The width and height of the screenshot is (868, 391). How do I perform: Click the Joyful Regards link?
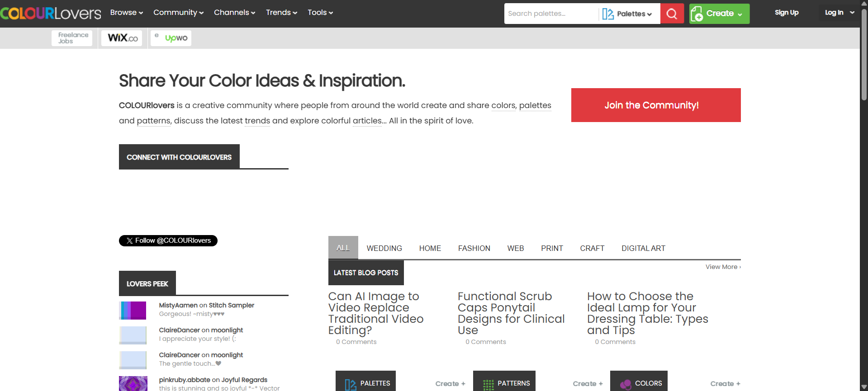pos(244,380)
